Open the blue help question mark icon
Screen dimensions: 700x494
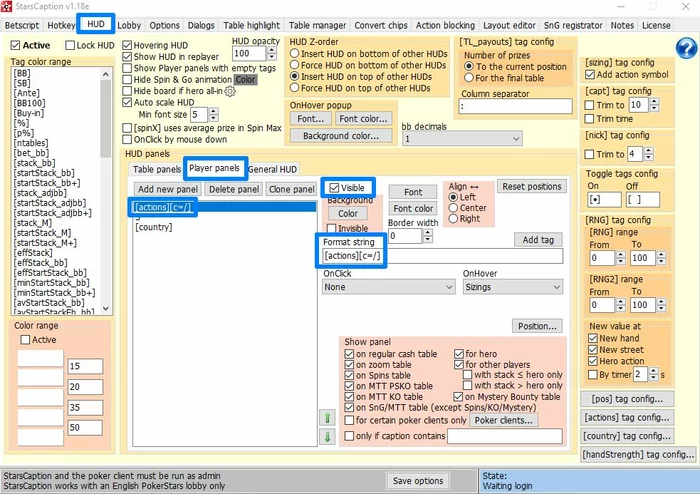coord(686,48)
